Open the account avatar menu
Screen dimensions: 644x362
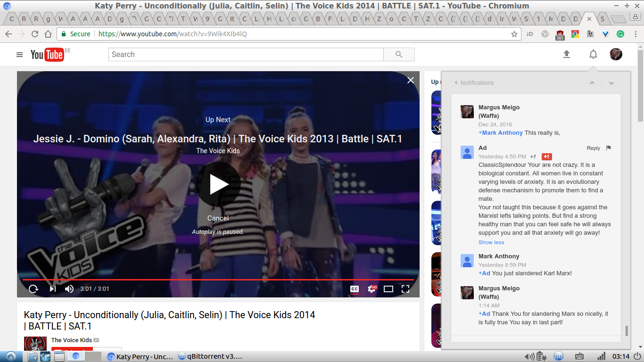tap(616, 54)
